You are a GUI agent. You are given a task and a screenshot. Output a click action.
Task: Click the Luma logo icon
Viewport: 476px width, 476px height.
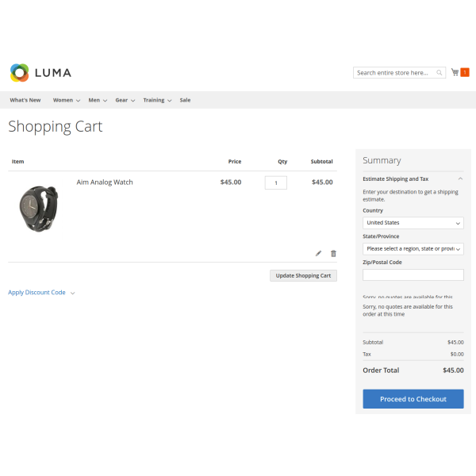(20, 73)
